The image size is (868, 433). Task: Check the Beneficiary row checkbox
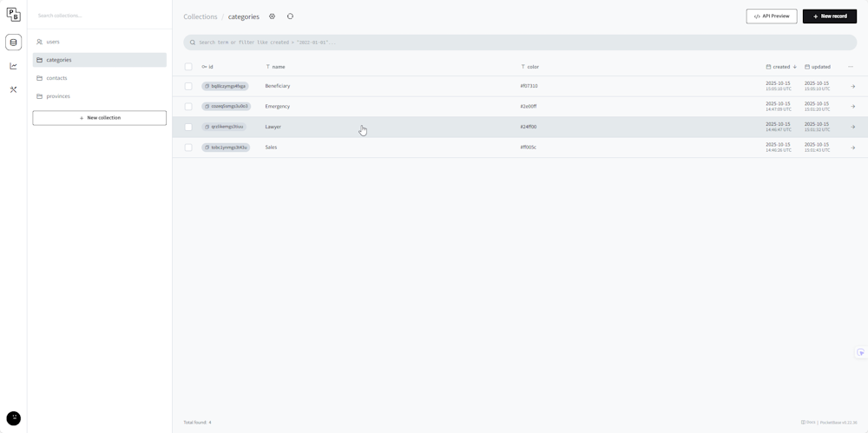(x=188, y=87)
